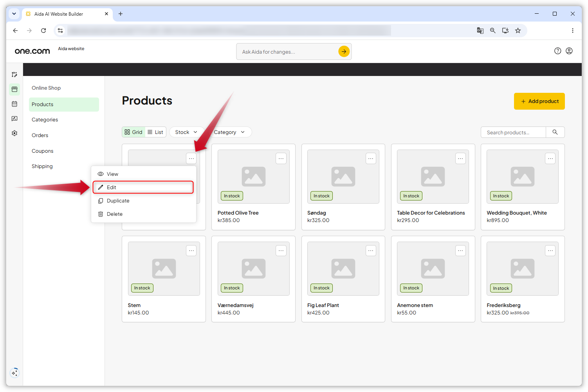
Task: Click the Online Shop storefront sidebar icon
Action: pos(14,89)
